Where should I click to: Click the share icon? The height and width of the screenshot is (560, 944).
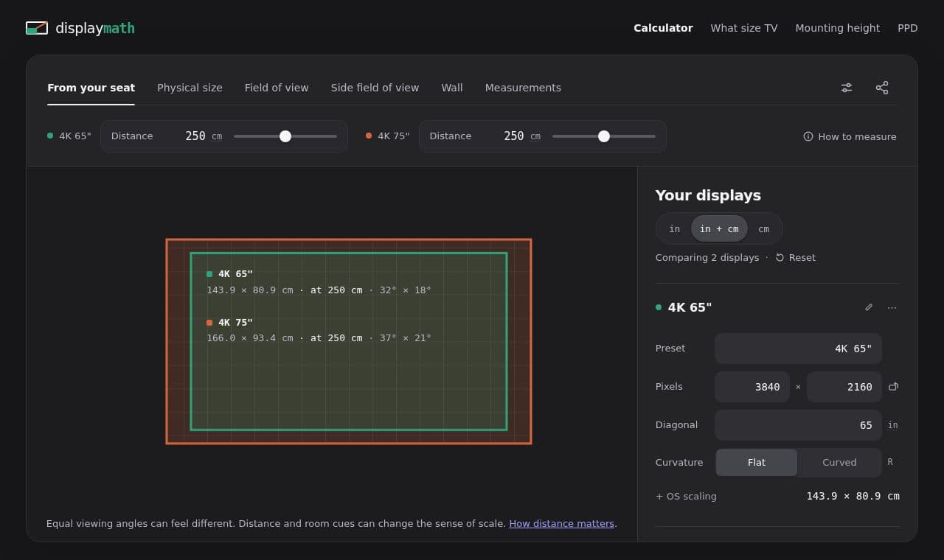coord(882,88)
